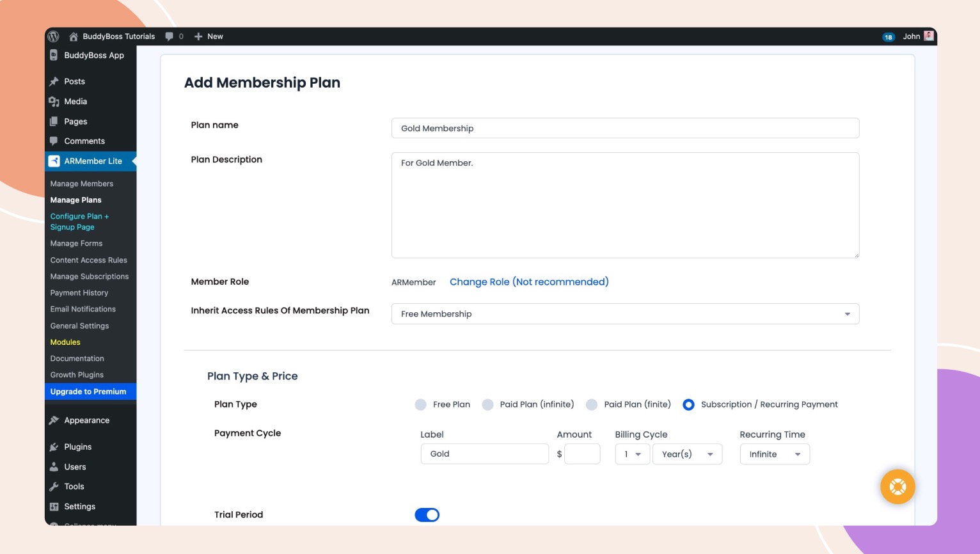Image resolution: width=980 pixels, height=554 pixels.
Task: Go to Manage Members submenu
Action: tap(82, 184)
